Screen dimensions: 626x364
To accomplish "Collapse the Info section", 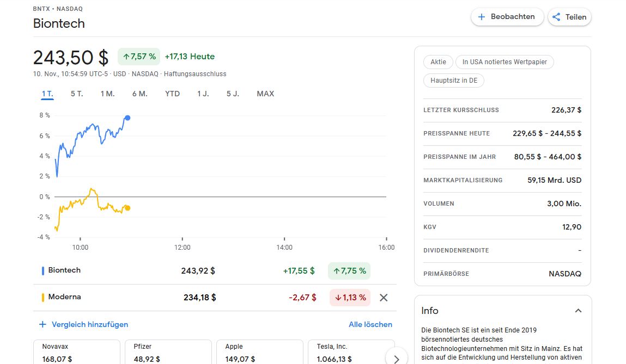I will (579, 310).
